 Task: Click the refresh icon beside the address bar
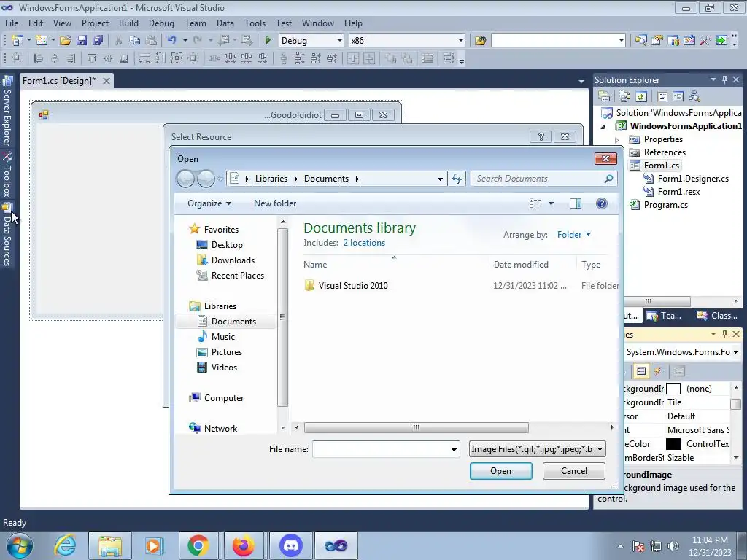(457, 179)
